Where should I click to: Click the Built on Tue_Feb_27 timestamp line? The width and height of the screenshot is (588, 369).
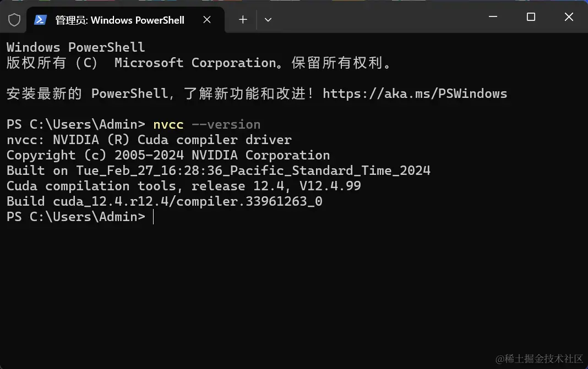click(x=218, y=170)
